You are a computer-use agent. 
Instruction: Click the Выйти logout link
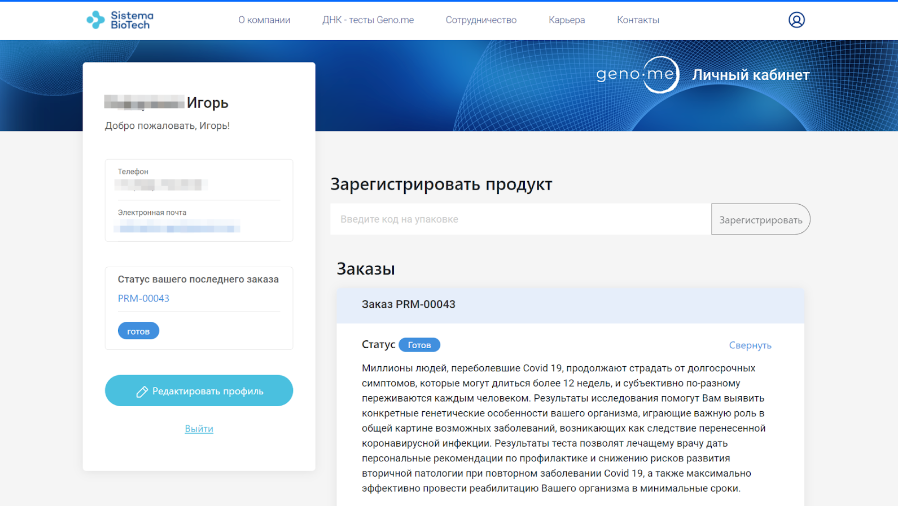[x=199, y=429]
